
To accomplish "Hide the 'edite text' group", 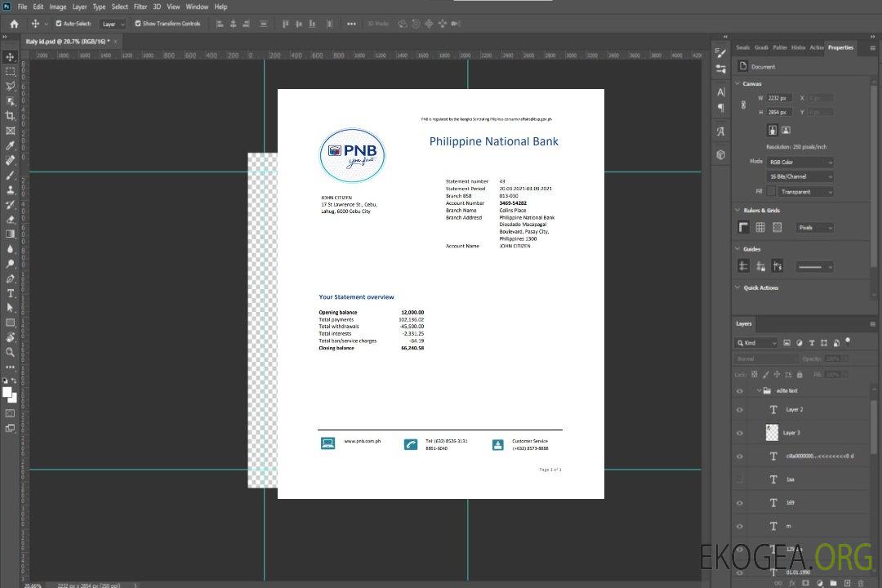I will point(740,391).
